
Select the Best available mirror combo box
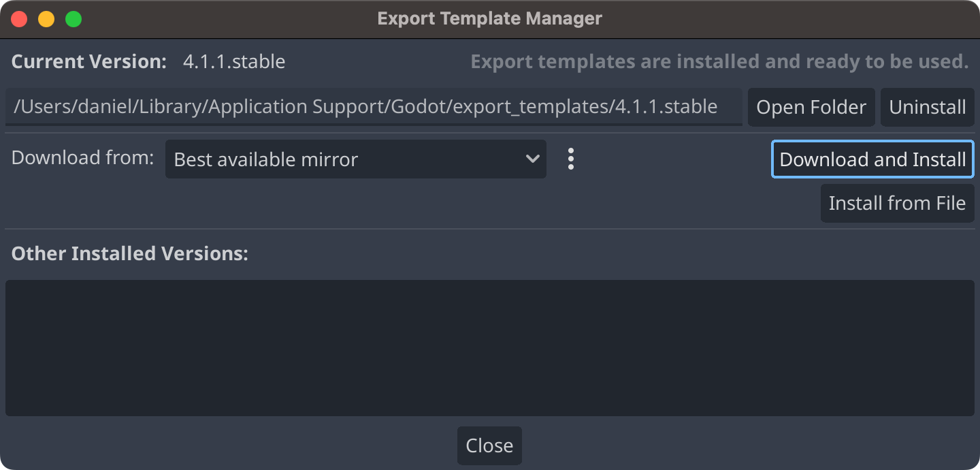tap(356, 159)
